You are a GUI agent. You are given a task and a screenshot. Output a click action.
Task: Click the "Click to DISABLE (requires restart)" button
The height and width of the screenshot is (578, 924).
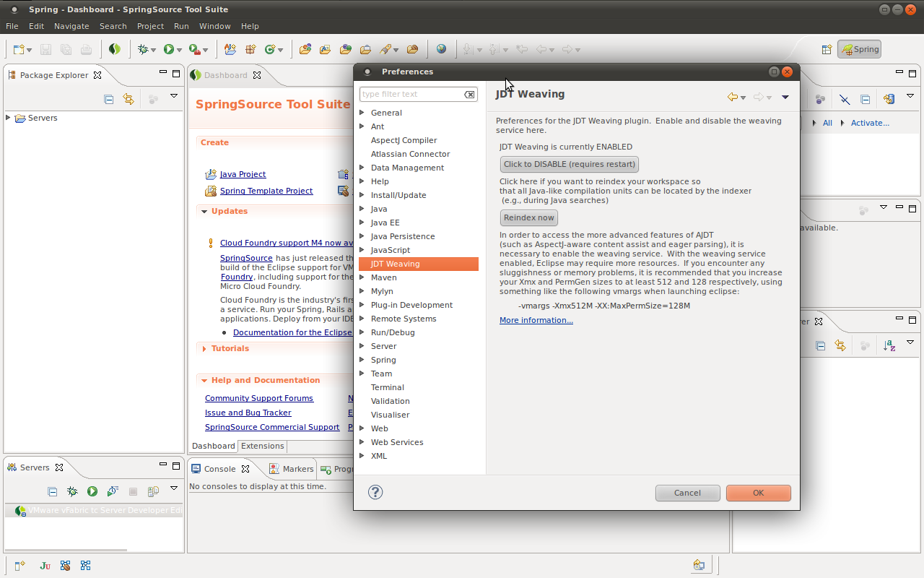tap(570, 164)
